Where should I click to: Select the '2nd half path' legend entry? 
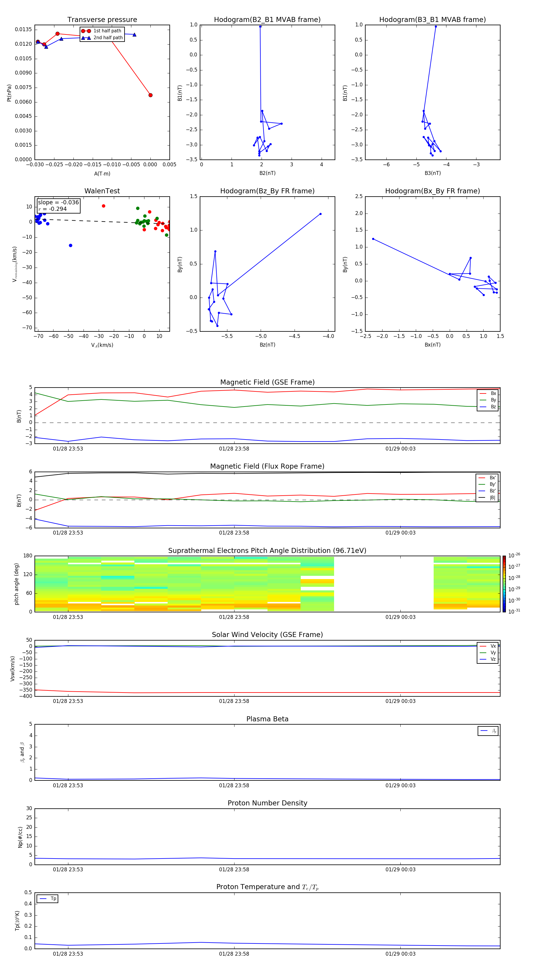[102, 38]
